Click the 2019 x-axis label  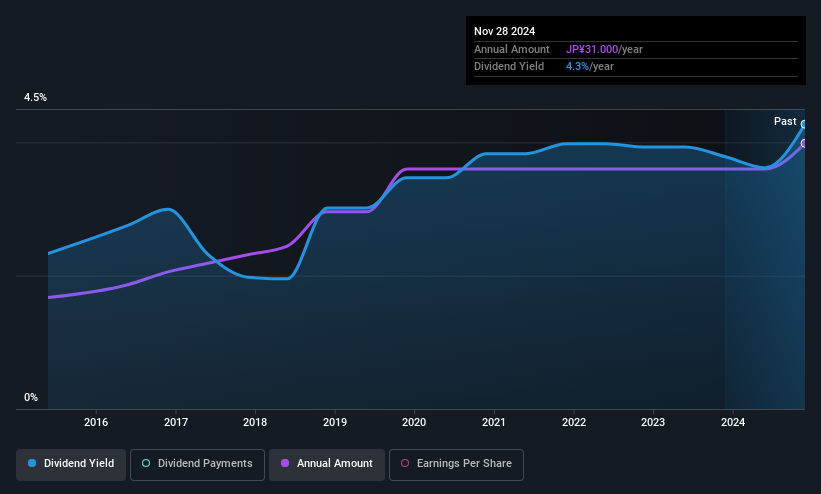pos(335,422)
